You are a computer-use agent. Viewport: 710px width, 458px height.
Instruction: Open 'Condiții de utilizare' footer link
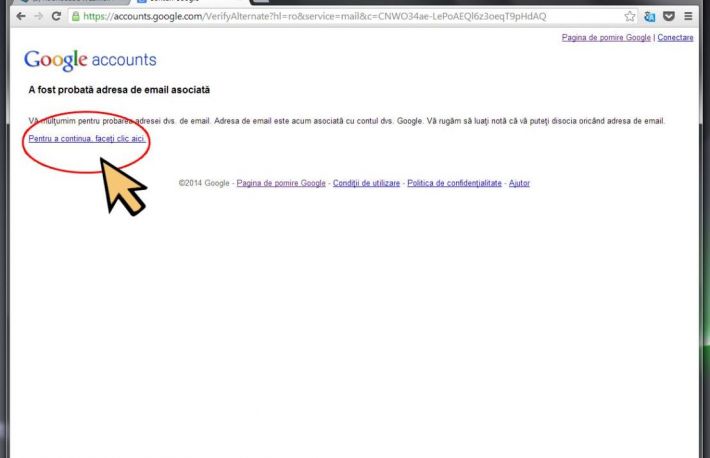pyautogui.click(x=366, y=184)
